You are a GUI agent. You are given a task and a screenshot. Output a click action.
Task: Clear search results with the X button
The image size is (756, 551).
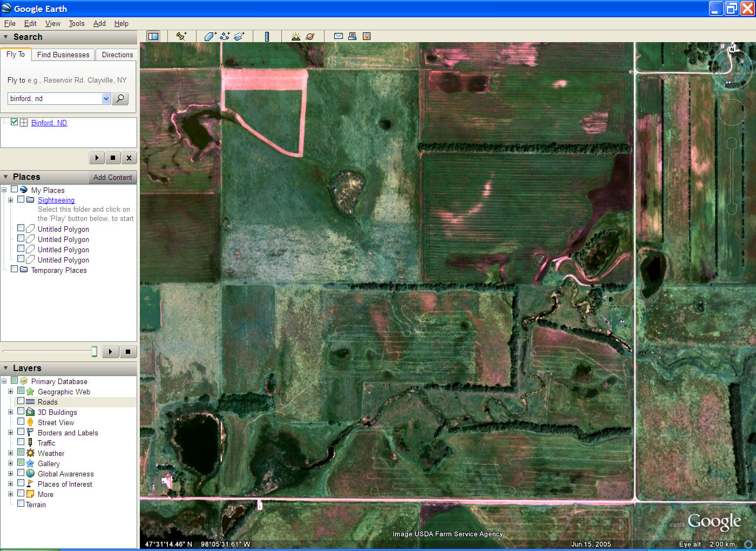coord(129,158)
